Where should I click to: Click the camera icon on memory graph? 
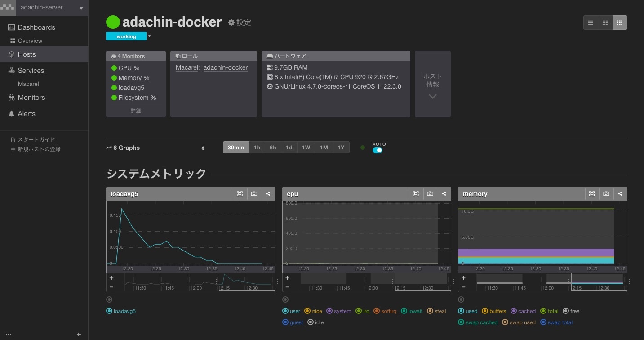[606, 194]
